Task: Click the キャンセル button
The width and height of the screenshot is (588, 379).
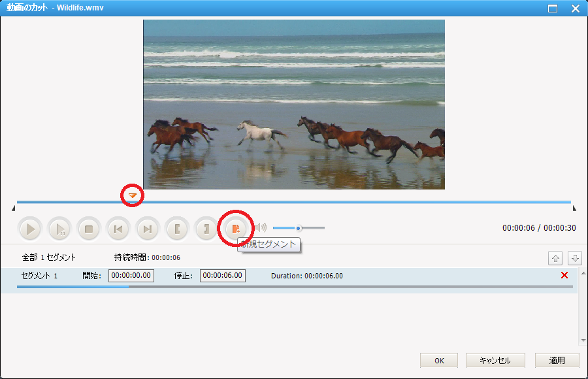Action: 495,361
